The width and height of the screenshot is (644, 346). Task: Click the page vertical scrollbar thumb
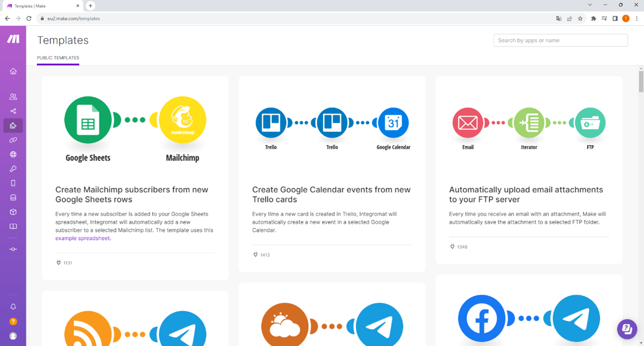[641, 82]
